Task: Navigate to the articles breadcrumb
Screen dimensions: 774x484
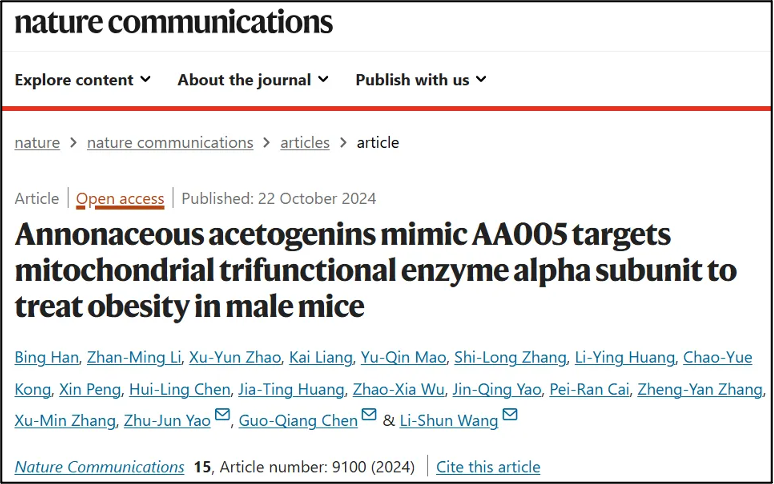Action: (305, 142)
